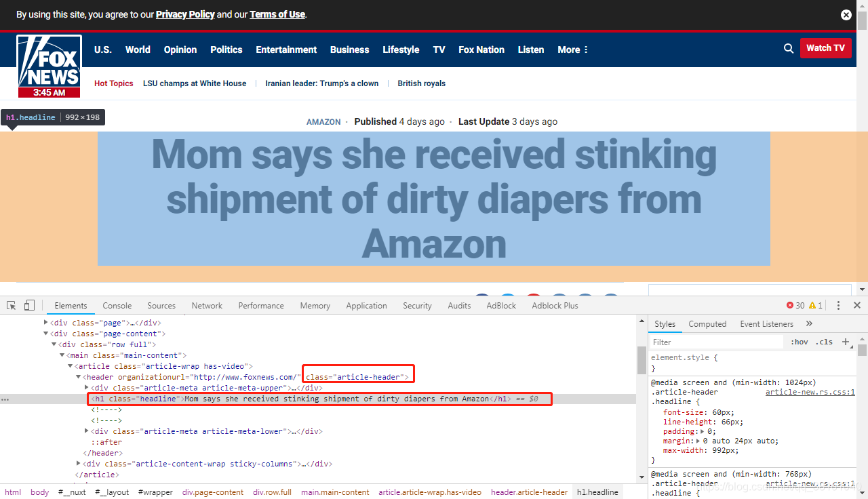Collapse the article-wrap has-video node
This screenshot has height=499, width=868.
coord(70,366)
